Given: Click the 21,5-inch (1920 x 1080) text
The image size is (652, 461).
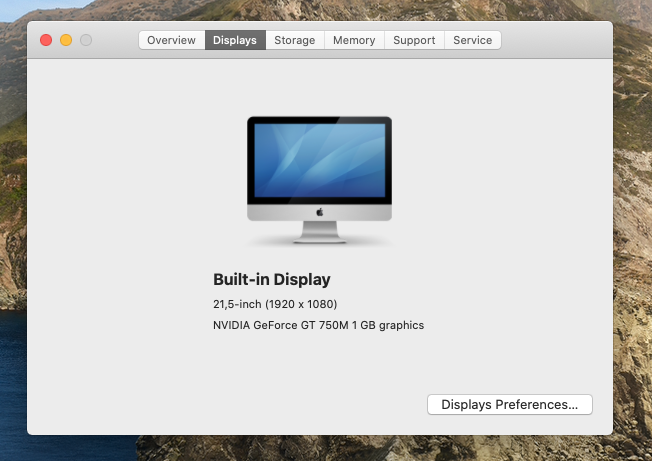Looking at the screenshot, I should [275, 304].
